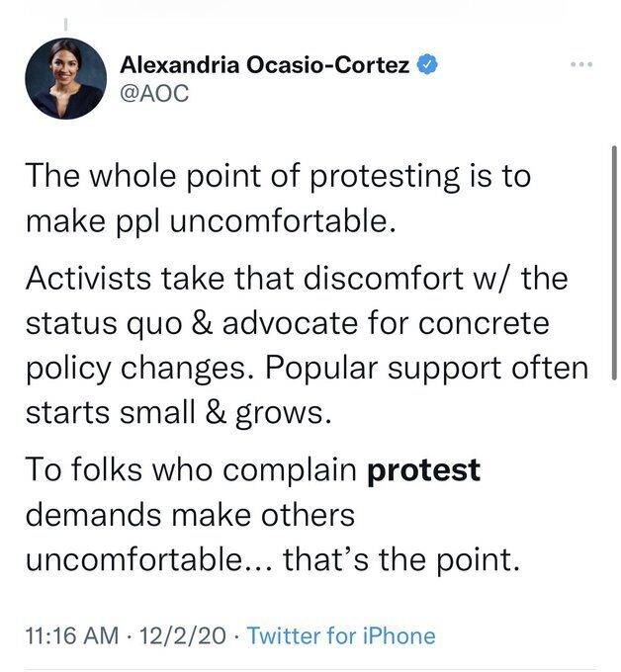This screenshot has height=672, width=621.
Task: Click the line 'make ppl uncomfortable.'
Action: (x=211, y=221)
